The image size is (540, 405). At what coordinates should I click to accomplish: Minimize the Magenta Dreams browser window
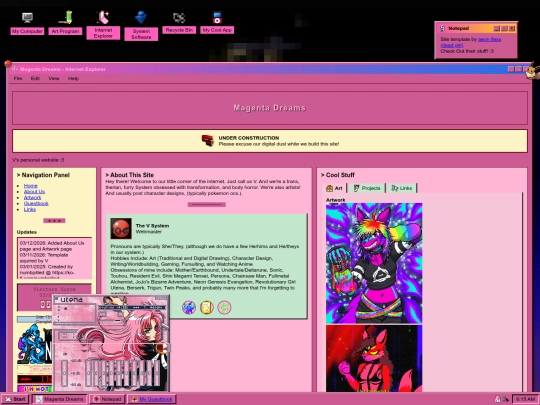511,69
